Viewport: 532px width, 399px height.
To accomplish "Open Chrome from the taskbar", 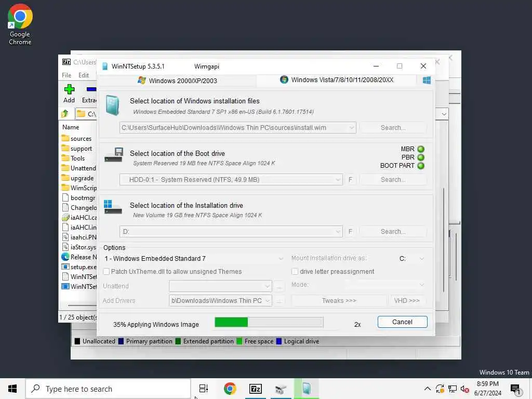I will point(230,389).
